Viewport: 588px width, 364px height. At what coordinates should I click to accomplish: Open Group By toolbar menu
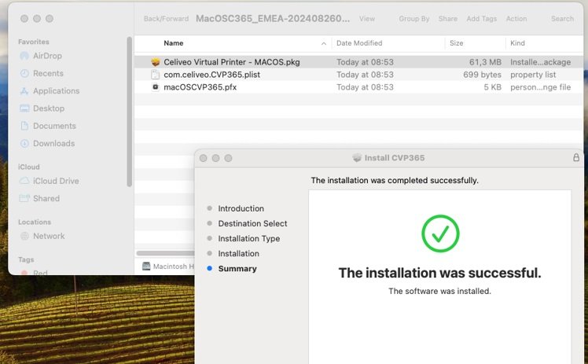[414, 19]
